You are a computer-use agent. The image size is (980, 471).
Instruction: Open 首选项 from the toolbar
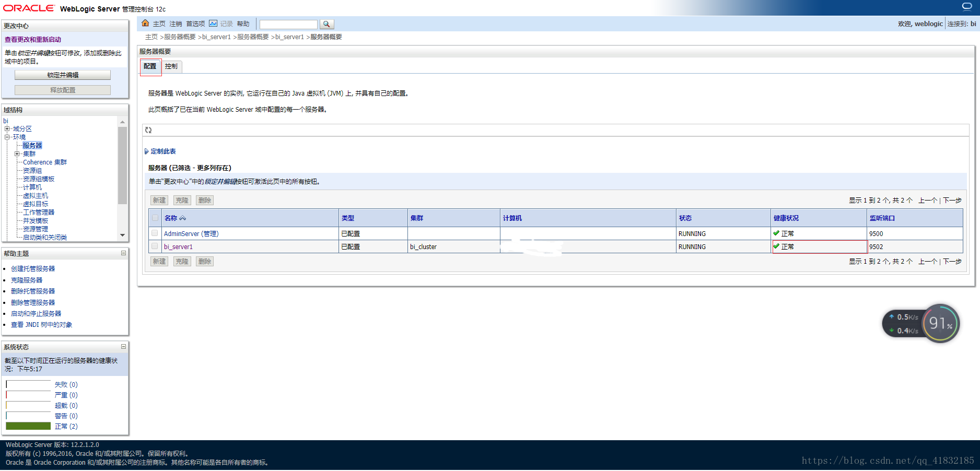click(195, 24)
